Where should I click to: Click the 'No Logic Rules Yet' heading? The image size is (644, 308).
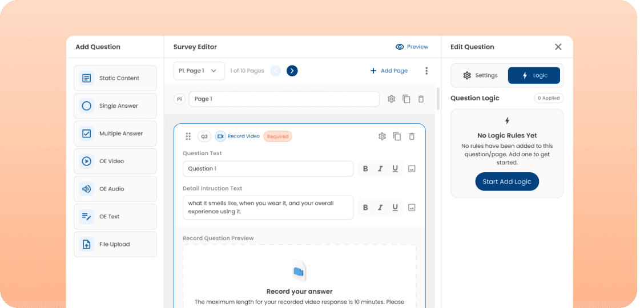(507, 135)
